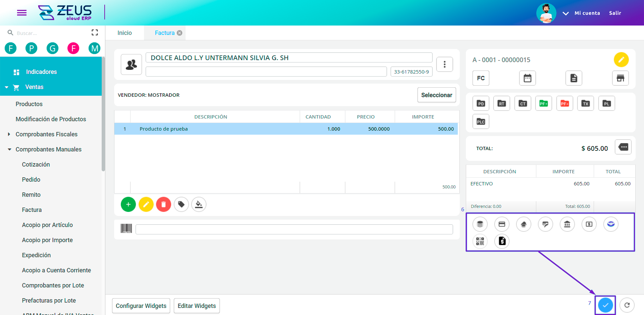
Task: Toggle the TX document type button
Action: click(585, 103)
